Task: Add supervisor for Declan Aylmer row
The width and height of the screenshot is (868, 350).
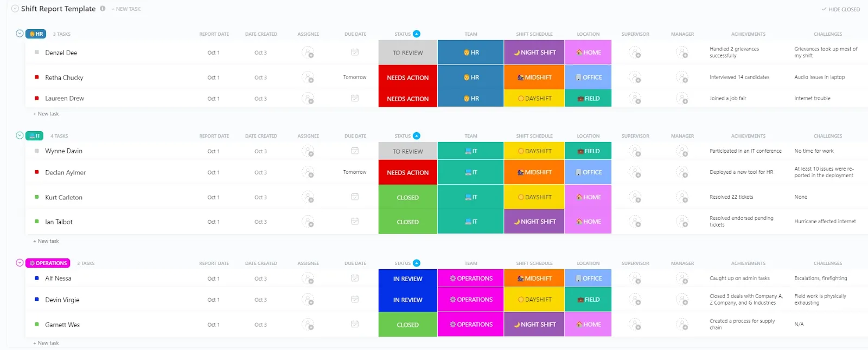Action: click(x=635, y=172)
